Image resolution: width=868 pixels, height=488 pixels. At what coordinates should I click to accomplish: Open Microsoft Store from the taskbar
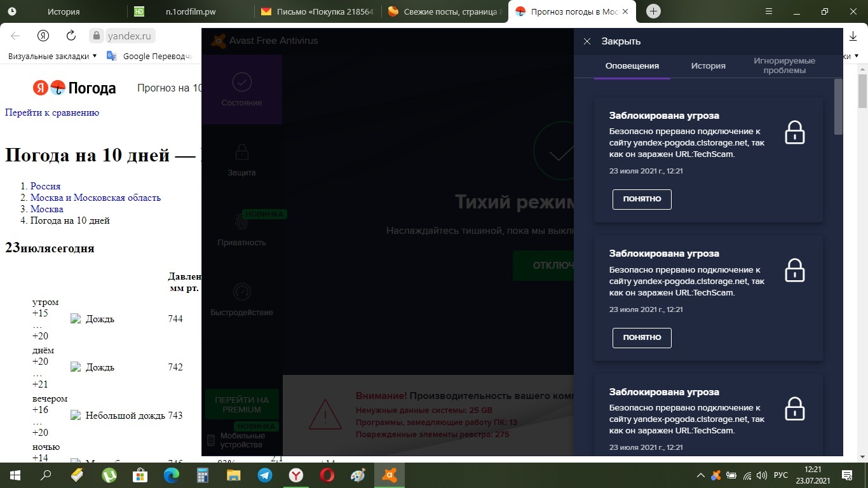(140, 475)
